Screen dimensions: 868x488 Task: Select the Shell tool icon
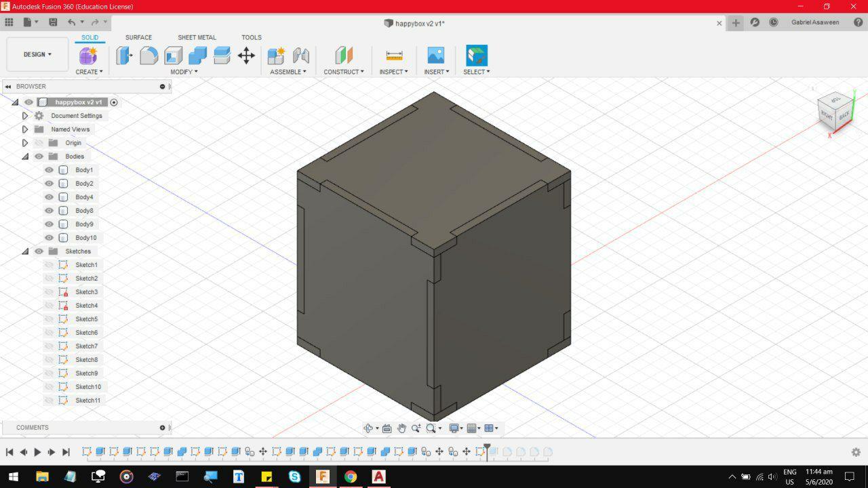(173, 56)
